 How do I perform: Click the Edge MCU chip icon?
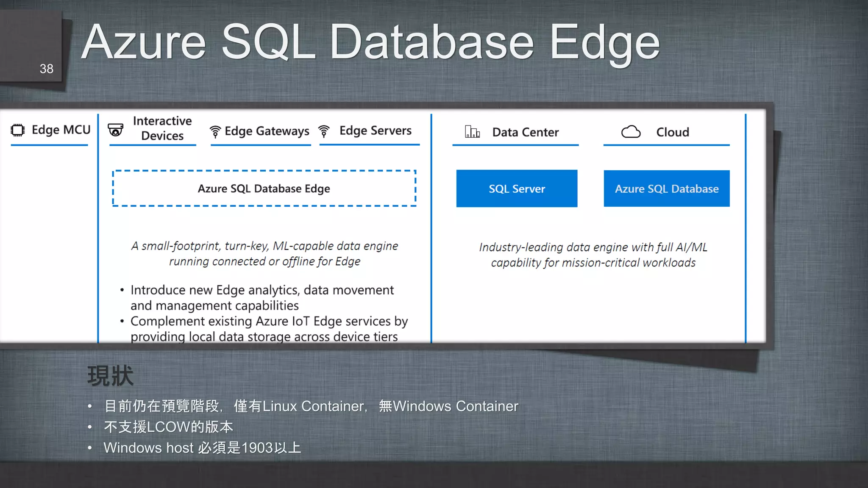[x=18, y=130]
